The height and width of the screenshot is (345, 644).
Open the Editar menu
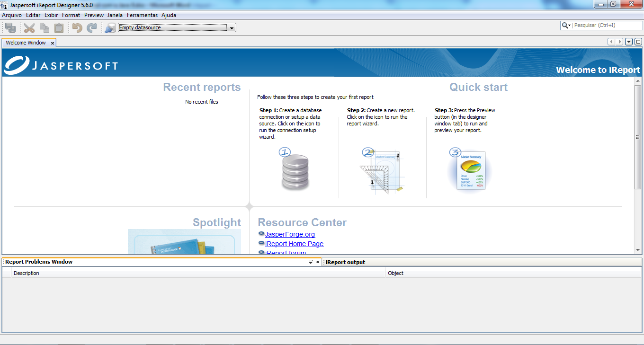tap(33, 15)
